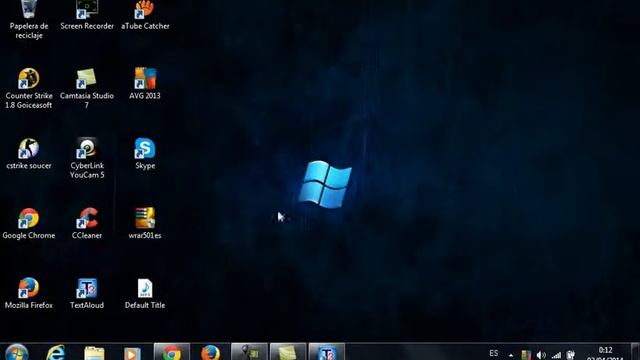
Task: Click the Firefox taskbar icon
Action: (210, 353)
